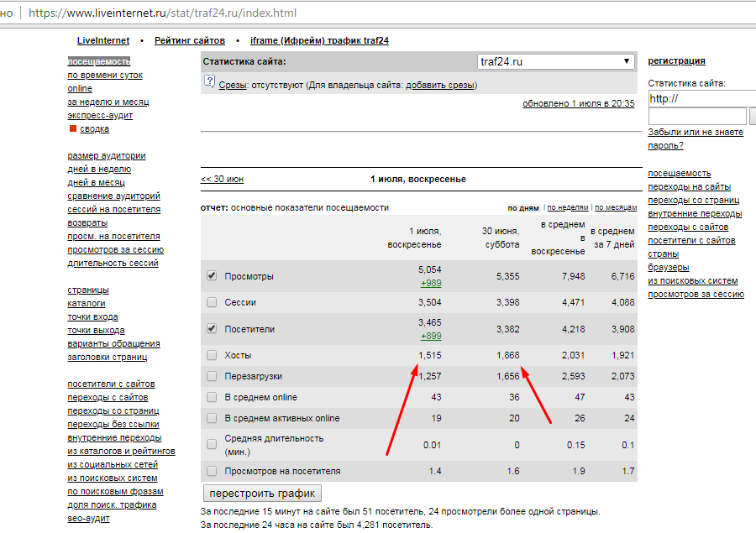
Task: Enable the Сессии checkbox
Action: (212, 302)
